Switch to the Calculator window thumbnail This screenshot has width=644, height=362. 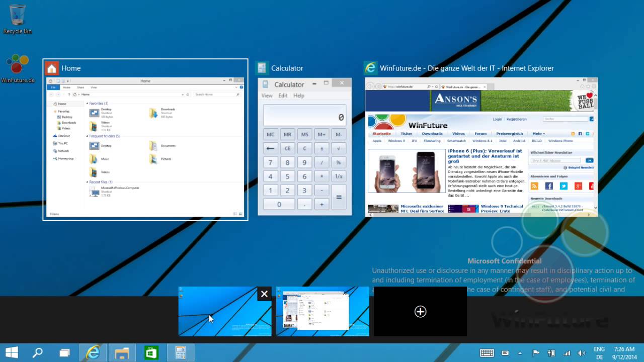coord(304,146)
